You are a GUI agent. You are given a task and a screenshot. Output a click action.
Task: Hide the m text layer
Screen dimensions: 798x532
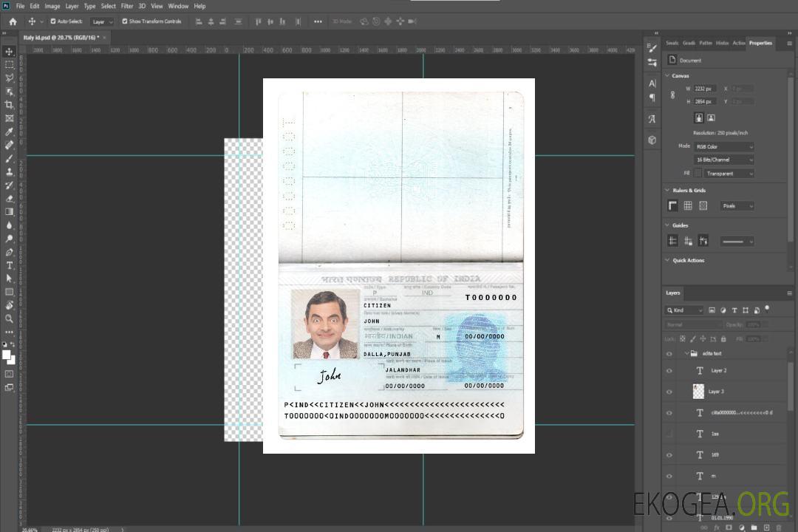click(669, 477)
